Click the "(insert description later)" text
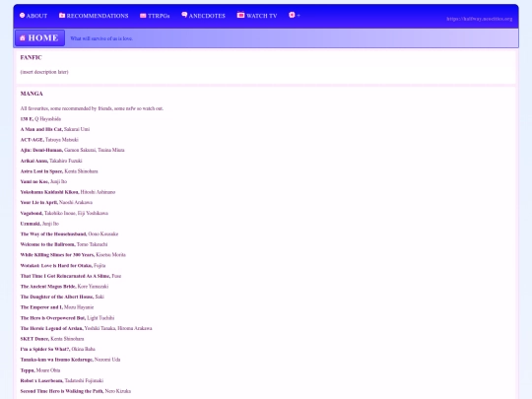The width and height of the screenshot is (532, 399). (44, 72)
